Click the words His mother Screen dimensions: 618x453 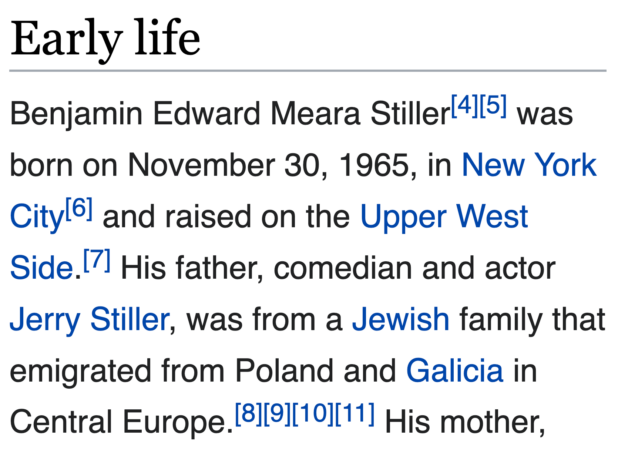pyautogui.click(x=465, y=425)
